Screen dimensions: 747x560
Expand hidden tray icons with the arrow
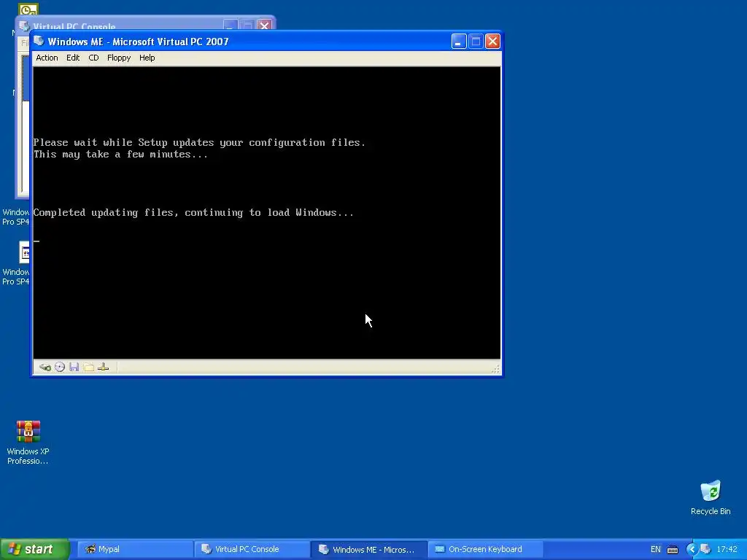pos(692,550)
